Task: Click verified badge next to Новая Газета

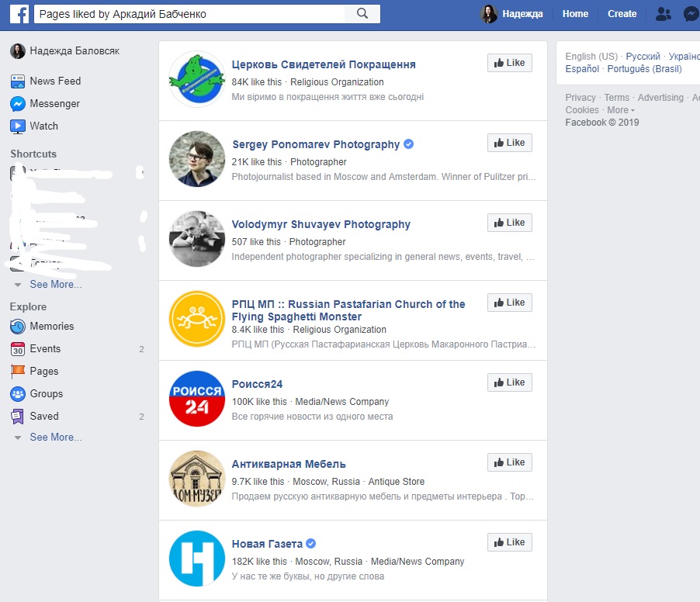Action: coord(311,544)
